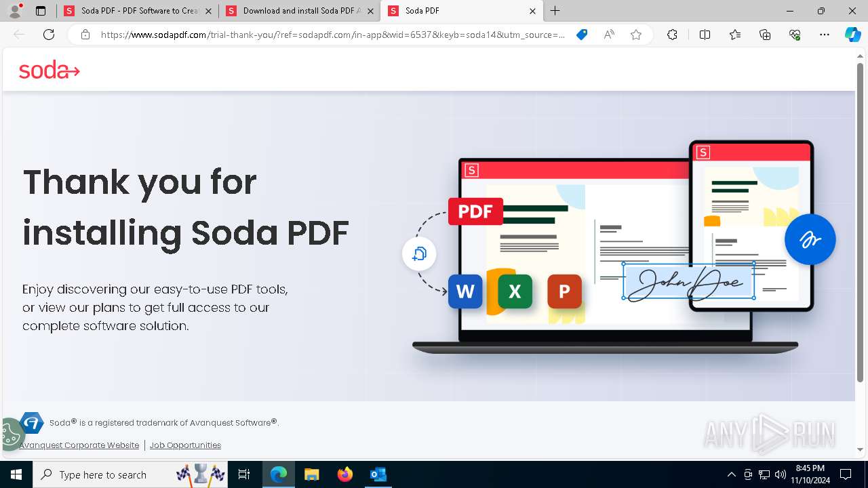Image resolution: width=868 pixels, height=488 pixels.
Task: Open Avanquest Corporate Website link
Action: click(79, 445)
